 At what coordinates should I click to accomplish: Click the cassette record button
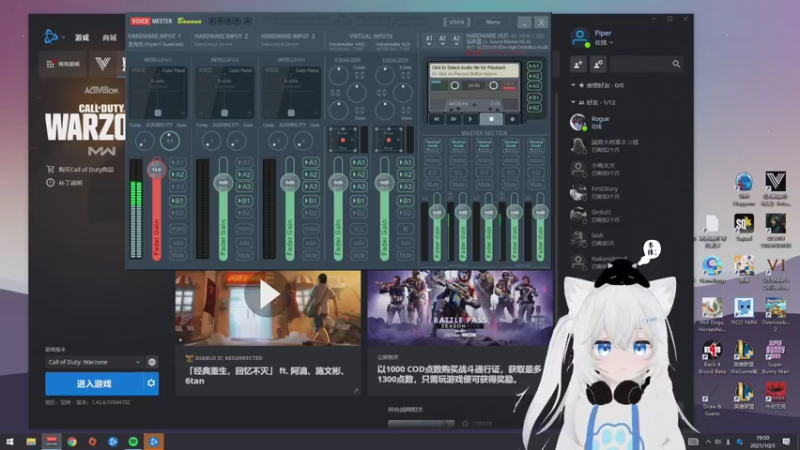pos(512,119)
